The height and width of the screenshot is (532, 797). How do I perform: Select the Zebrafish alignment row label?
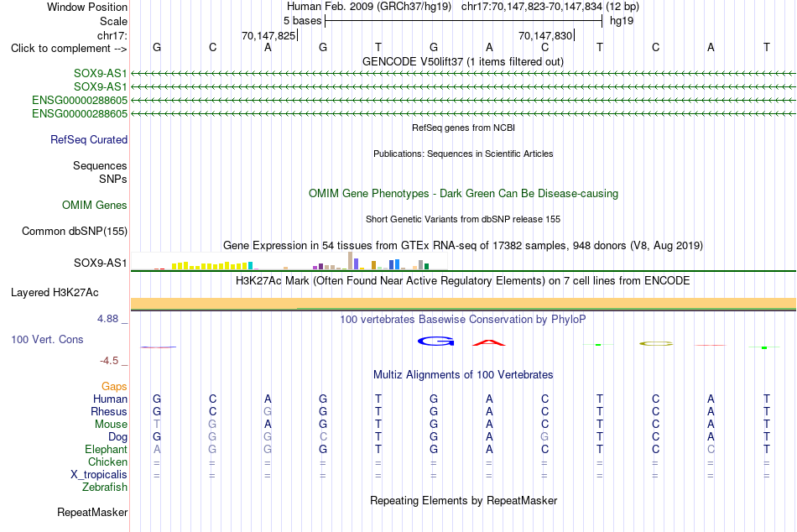pos(105,487)
